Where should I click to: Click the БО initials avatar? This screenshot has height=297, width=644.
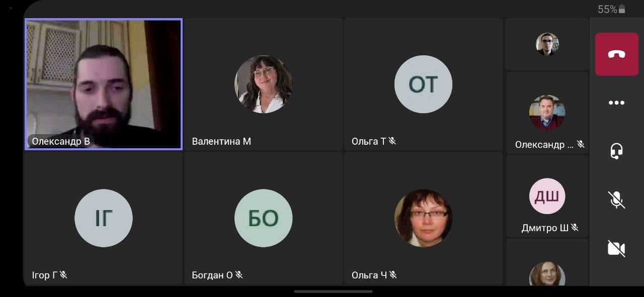[263, 218]
